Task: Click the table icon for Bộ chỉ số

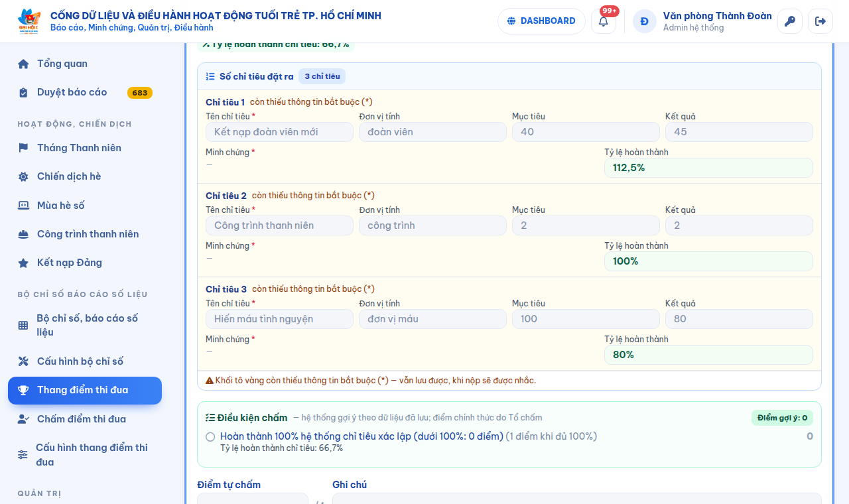Action: click(x=23, y=325)
